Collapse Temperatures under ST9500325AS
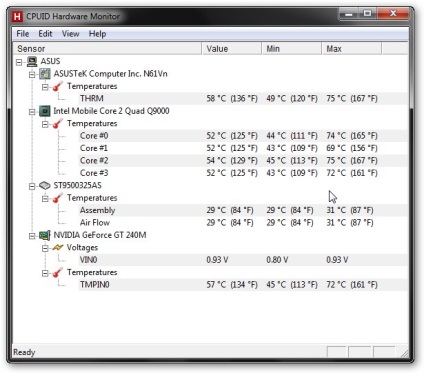This screenshot has width=424, height=373. coord(45,199)
